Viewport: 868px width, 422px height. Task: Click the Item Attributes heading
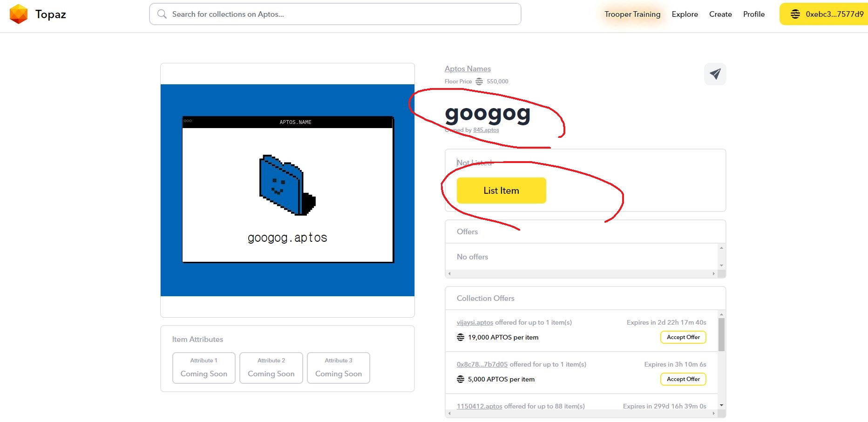(x=197, y=339)
